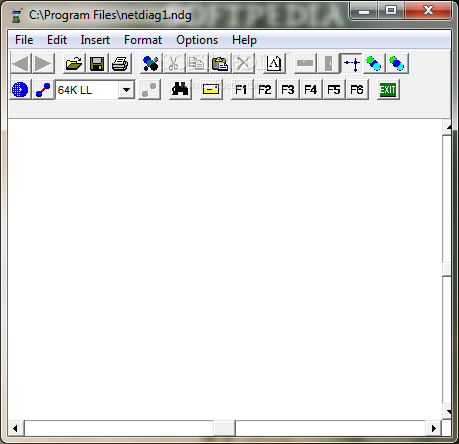Image resolution: width=459 pixels, height=444 pixels.
Task: Open the Format menu
Action: coord(143,40)
